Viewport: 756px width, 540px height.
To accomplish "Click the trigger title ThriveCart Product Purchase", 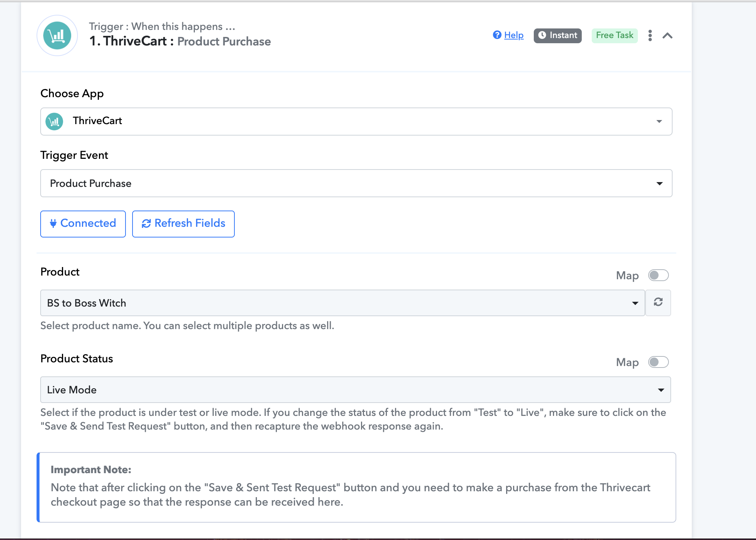I will coord(180,41).
